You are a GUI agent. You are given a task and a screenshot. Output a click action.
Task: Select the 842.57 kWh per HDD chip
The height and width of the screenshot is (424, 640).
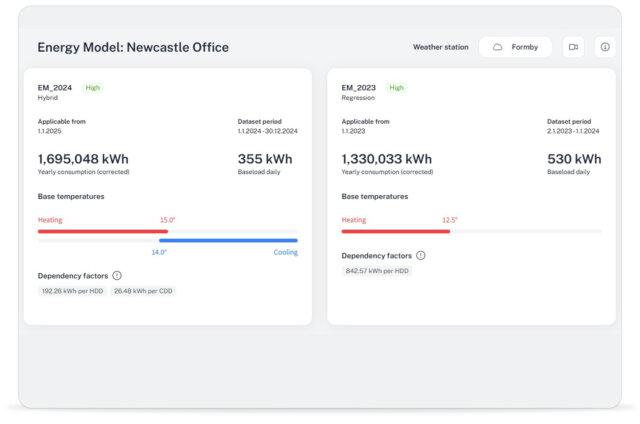[x=376, y=271]
